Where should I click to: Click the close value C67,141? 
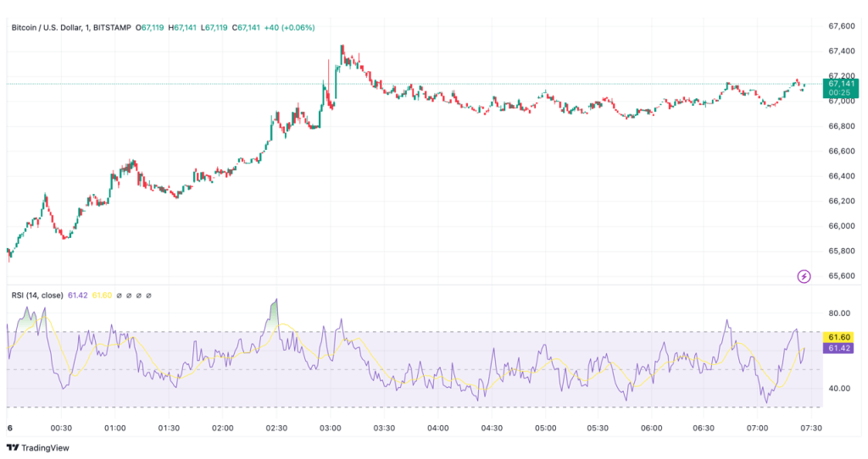point(247,27)
